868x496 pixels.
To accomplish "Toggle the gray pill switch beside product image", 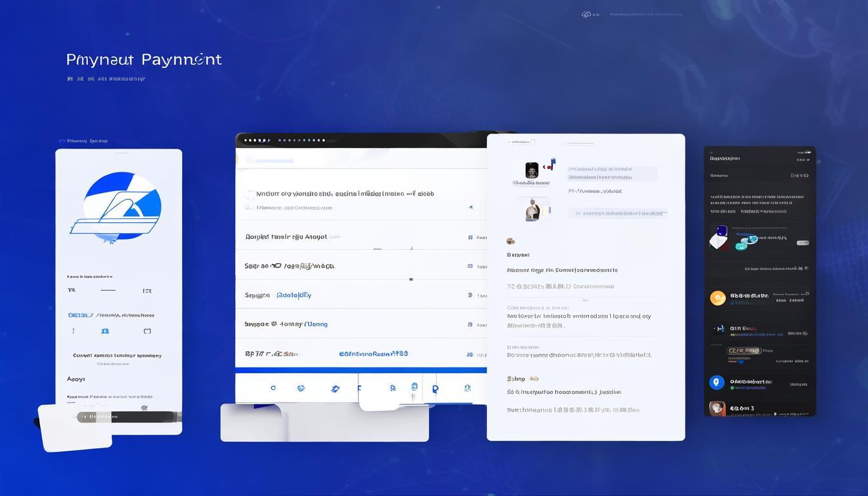I will click(802, 243).
